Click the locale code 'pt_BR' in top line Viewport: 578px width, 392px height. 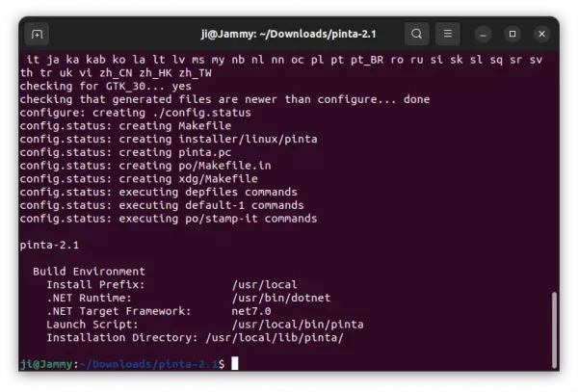click(367, 60)
